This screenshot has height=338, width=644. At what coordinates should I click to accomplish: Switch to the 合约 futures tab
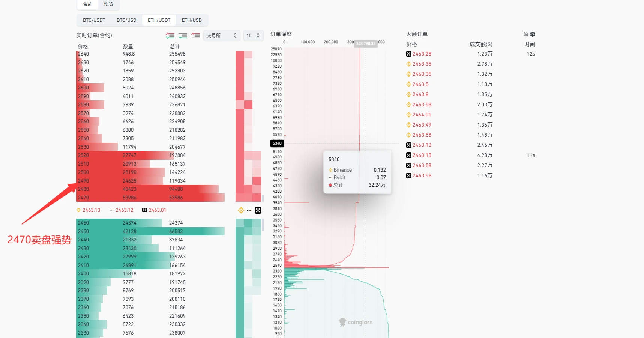pyautogui.click(x=88, y=4)
